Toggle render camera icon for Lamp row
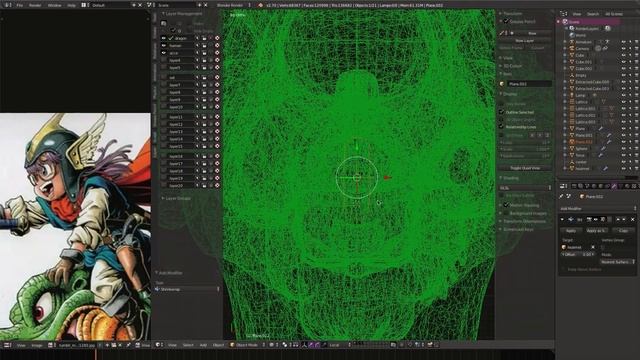The image size is (640, 360). point(636,95)
